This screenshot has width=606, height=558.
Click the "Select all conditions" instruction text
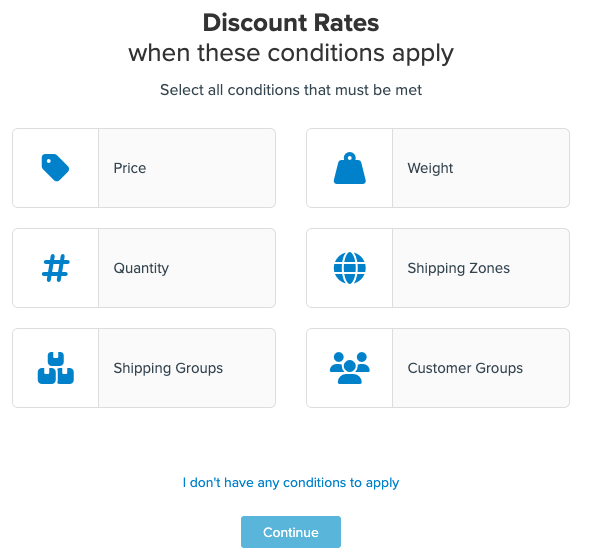(x=291, y=90)
